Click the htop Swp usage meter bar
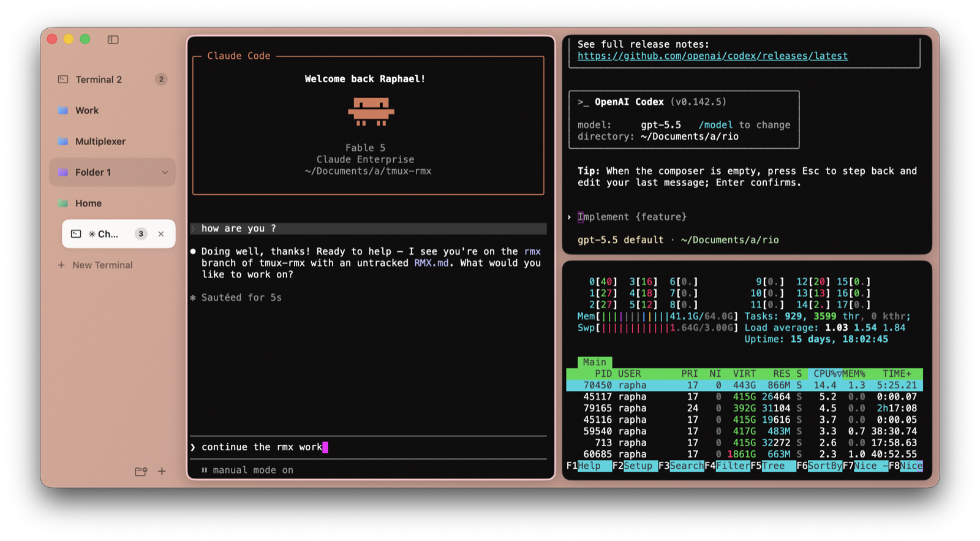The width and height of the screenshot is (980, 541). point(657,328)
